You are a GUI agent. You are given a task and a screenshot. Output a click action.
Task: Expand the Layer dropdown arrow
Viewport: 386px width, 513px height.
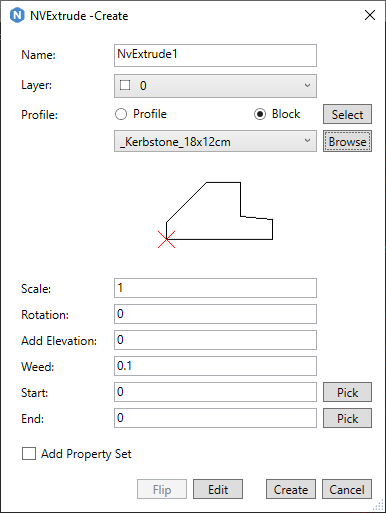[x=307, y=86]
